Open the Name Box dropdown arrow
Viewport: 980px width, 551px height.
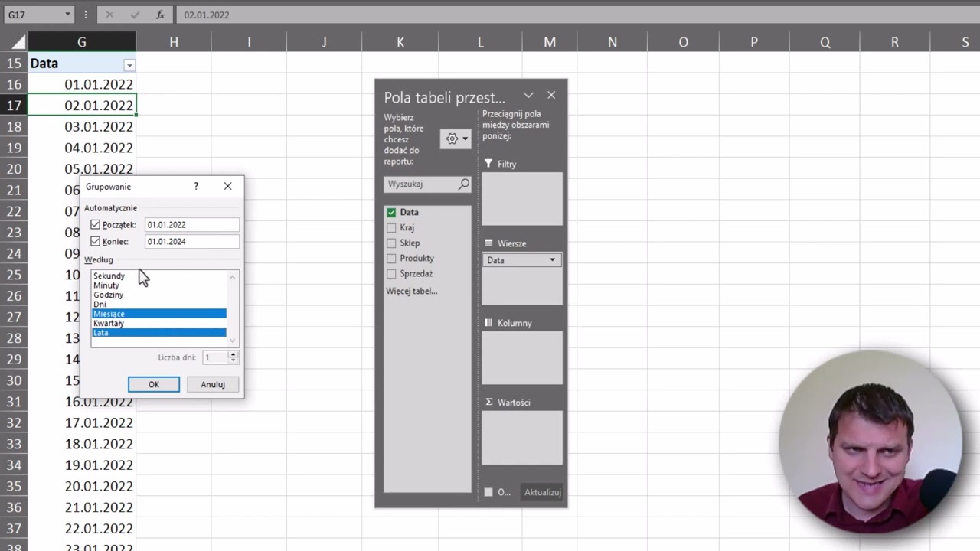click(67, 15)
